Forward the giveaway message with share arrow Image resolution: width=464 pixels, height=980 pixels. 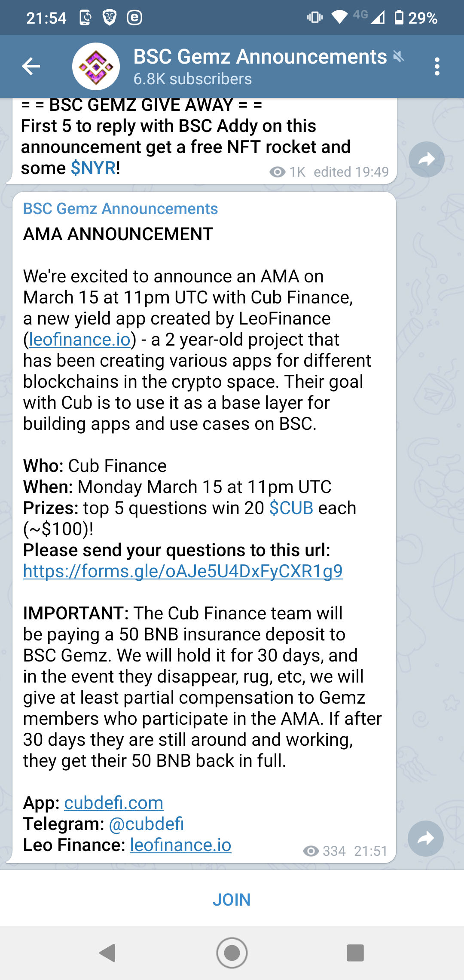(x=426, y=159)
